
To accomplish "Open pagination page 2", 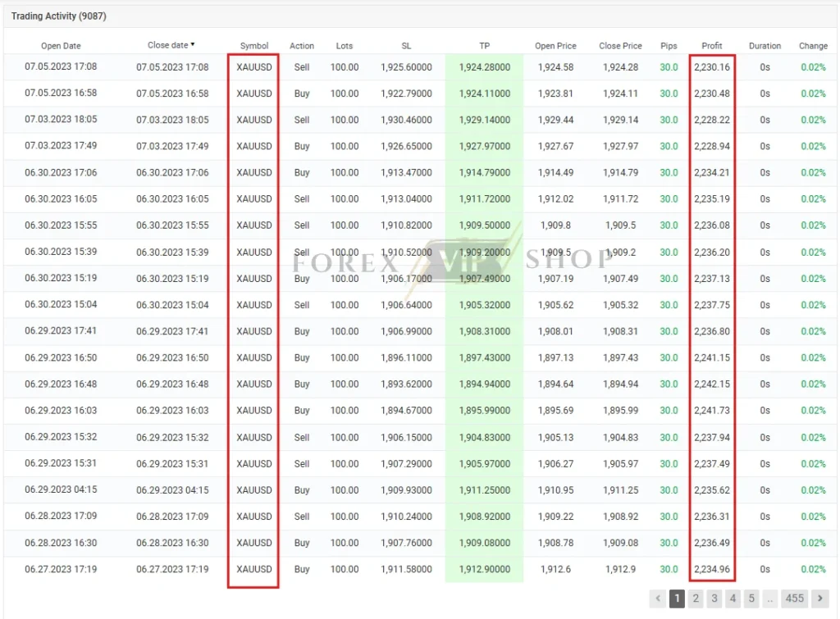I will click(x=696, y=599).
